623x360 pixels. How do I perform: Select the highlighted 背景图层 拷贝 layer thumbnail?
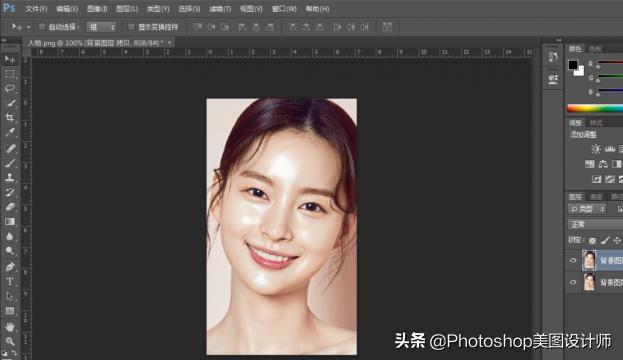point(589,260)
